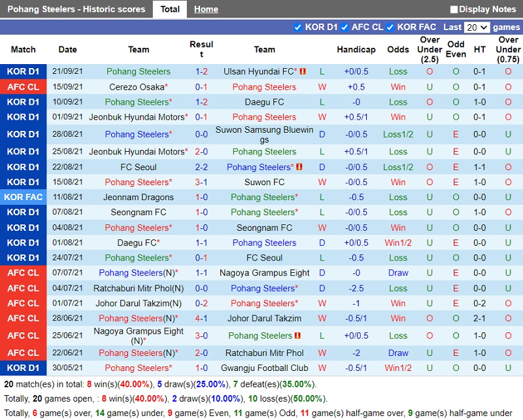Screen dimensions: 523x420
Task: Click the 4-1 match result score
Action: point(201,319)
